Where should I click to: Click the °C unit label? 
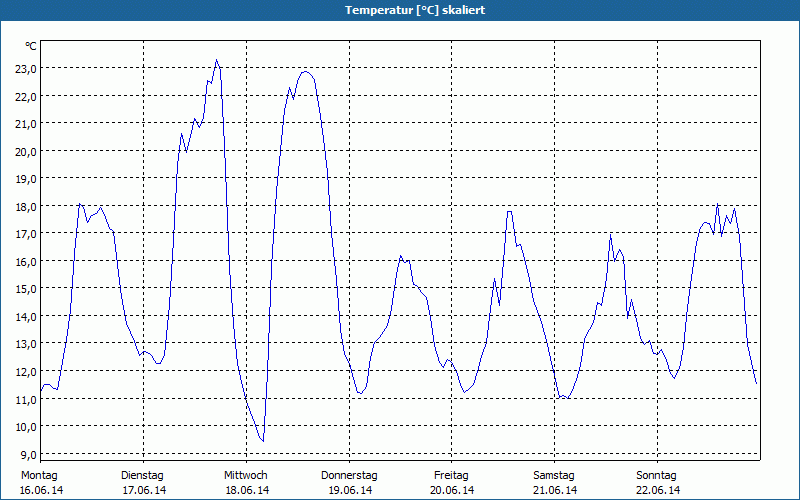[x=31, y=46]
